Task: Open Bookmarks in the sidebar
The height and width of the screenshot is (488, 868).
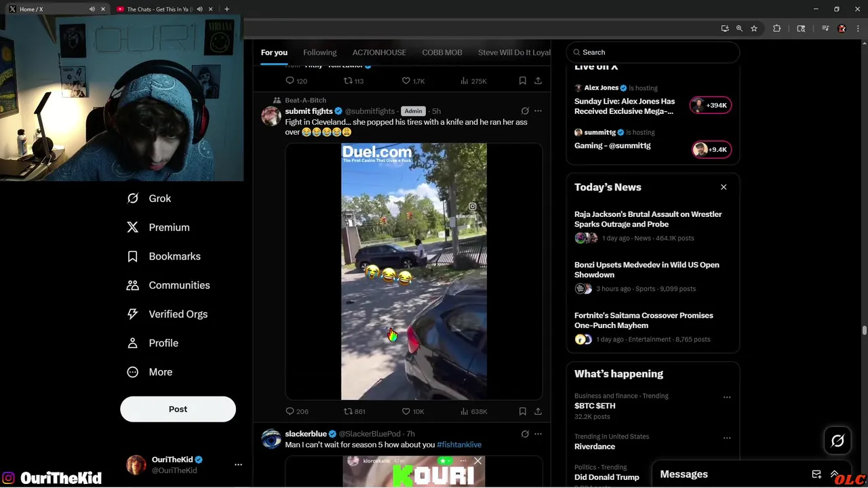Action: (163, 256)
